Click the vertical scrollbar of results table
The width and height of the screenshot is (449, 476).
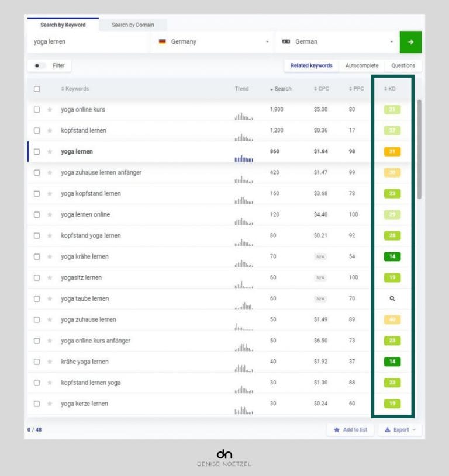419,149
